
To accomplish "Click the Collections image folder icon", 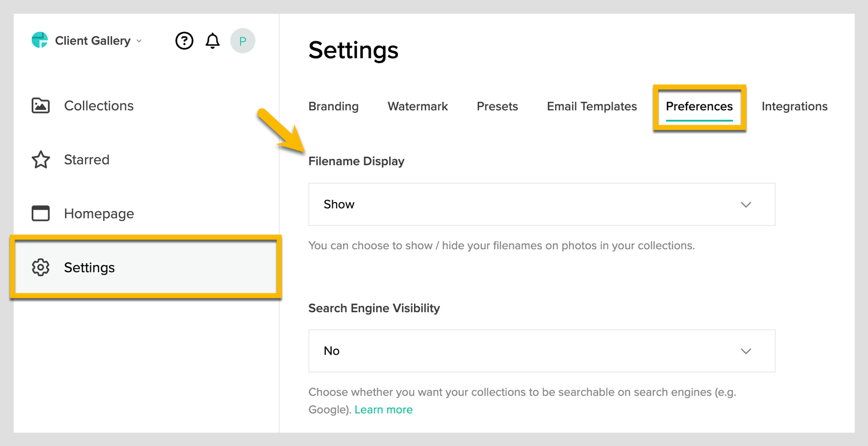I will point(41,106).
